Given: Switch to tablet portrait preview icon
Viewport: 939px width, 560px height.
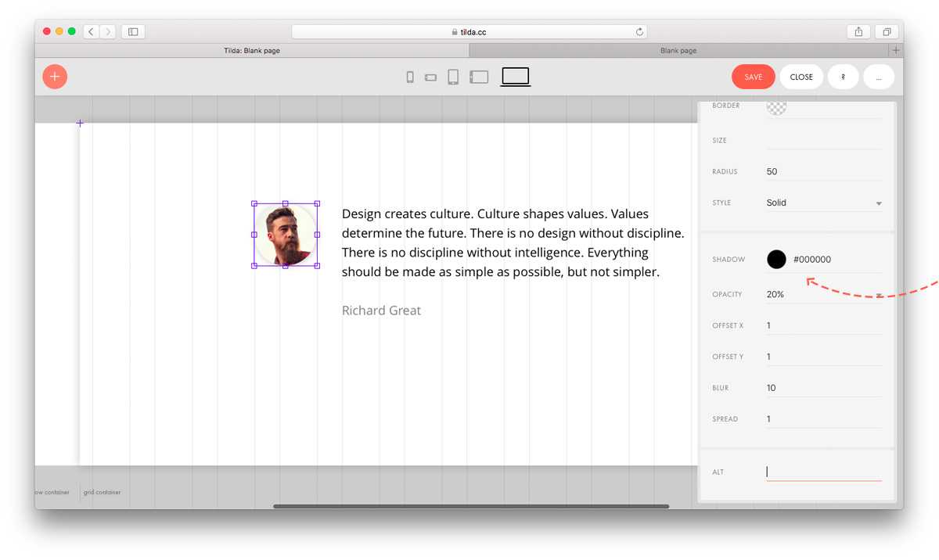Looking at the screenshot, I should [453, 77].
